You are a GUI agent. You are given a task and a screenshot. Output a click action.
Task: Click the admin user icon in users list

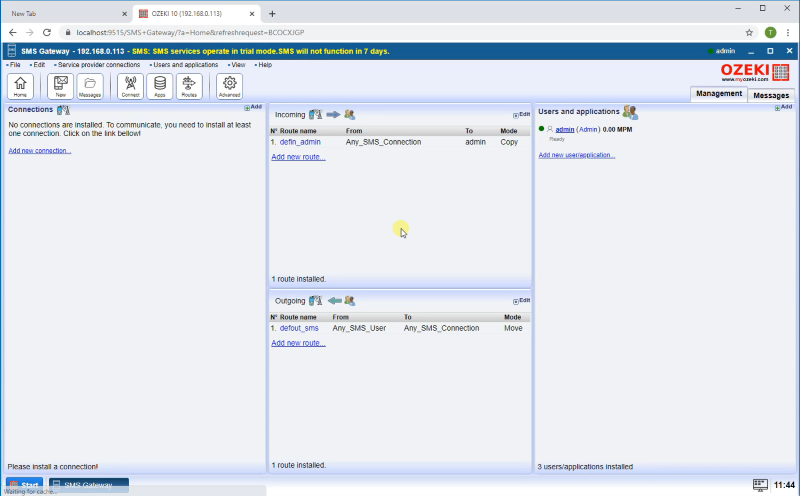549,130
